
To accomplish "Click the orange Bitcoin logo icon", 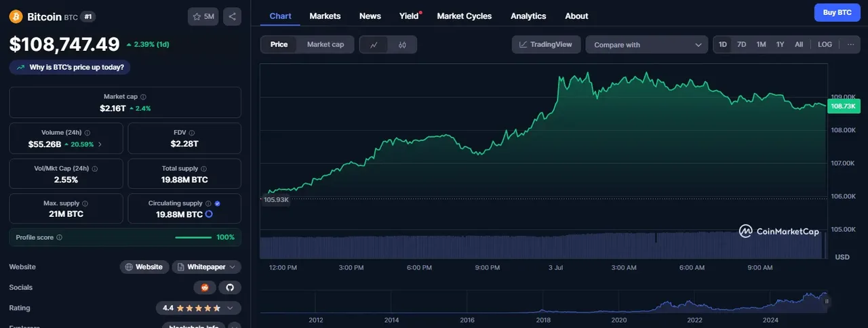I will [16, 16].
